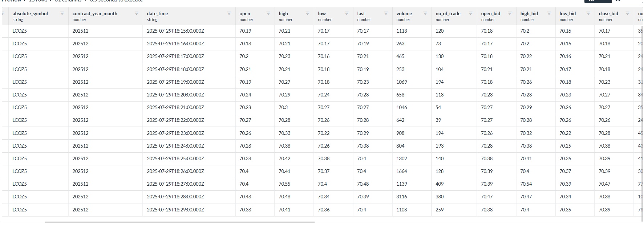The image size is (644, 231).
Task: Click the high_bid column header label
Action: pos(529,13)
